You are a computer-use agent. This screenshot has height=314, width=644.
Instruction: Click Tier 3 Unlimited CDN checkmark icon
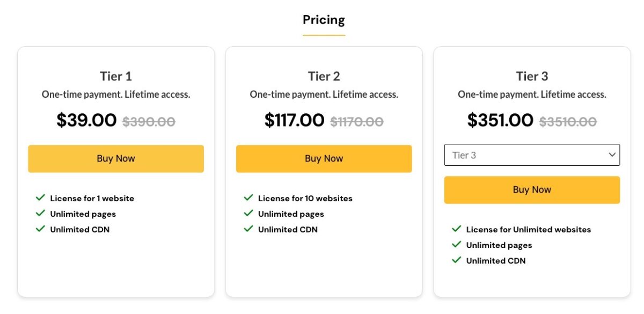[x=457, y=260]
